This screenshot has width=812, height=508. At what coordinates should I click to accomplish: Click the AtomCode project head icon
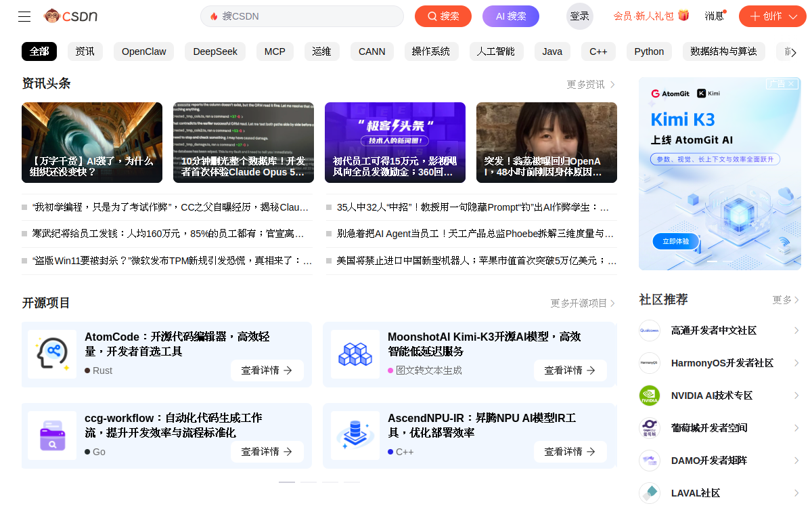click(x=52, y=354)
